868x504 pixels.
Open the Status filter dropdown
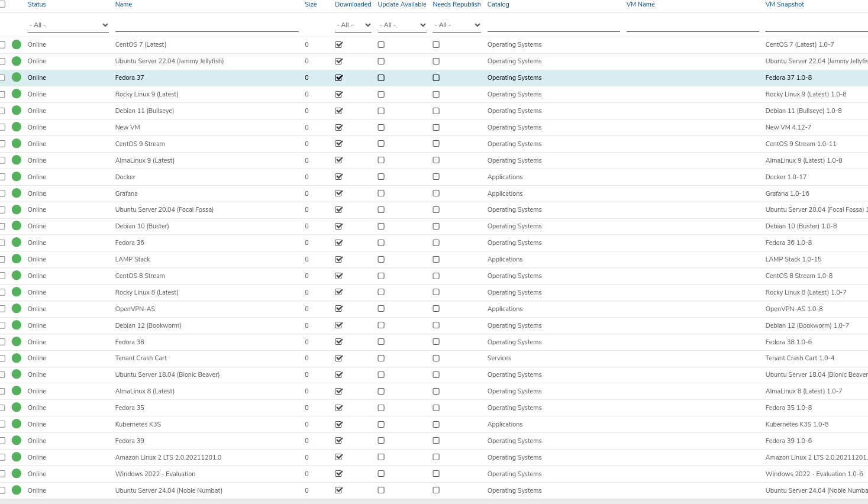point(69,25)
